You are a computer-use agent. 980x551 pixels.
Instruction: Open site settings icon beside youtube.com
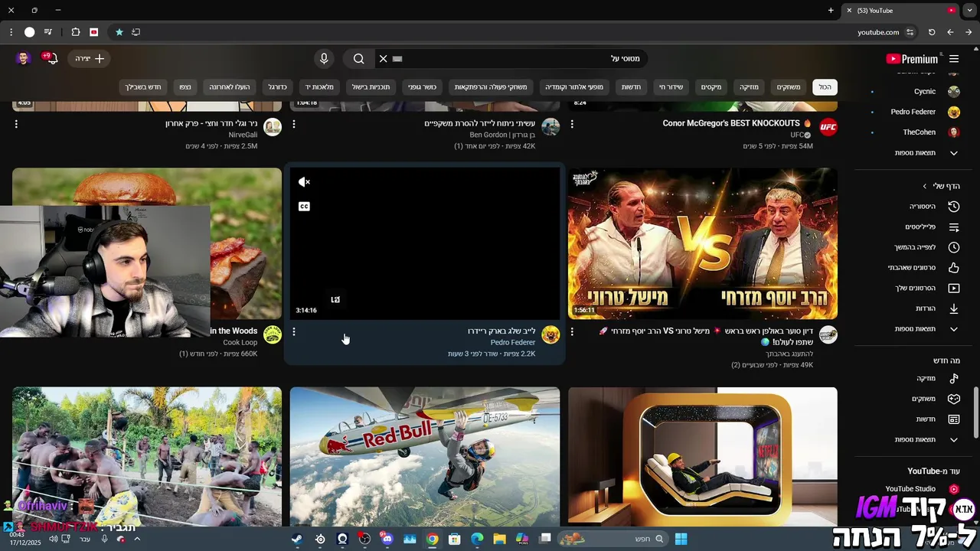tap(910, 32)
